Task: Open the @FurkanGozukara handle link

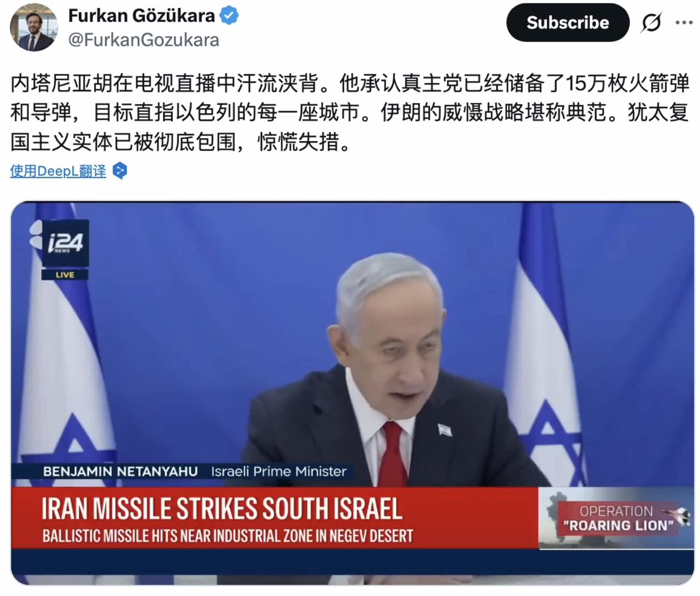Action: [143, 40]
